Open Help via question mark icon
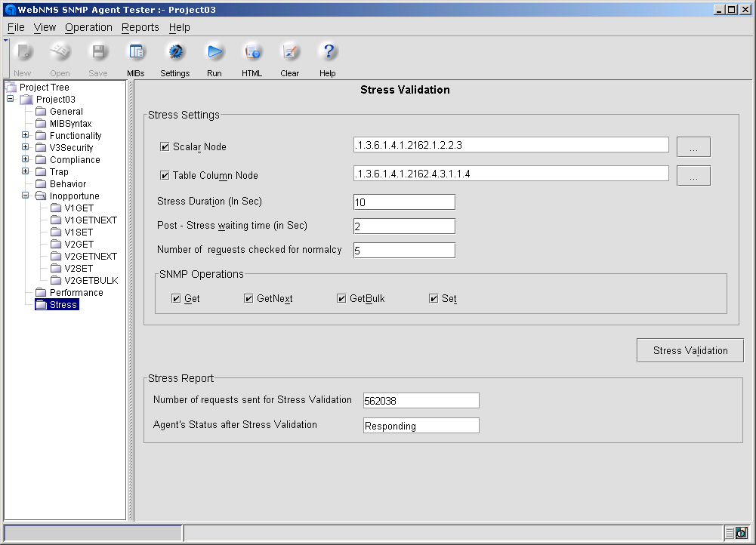The image size is (756, 545). click(x=327, y=52)
